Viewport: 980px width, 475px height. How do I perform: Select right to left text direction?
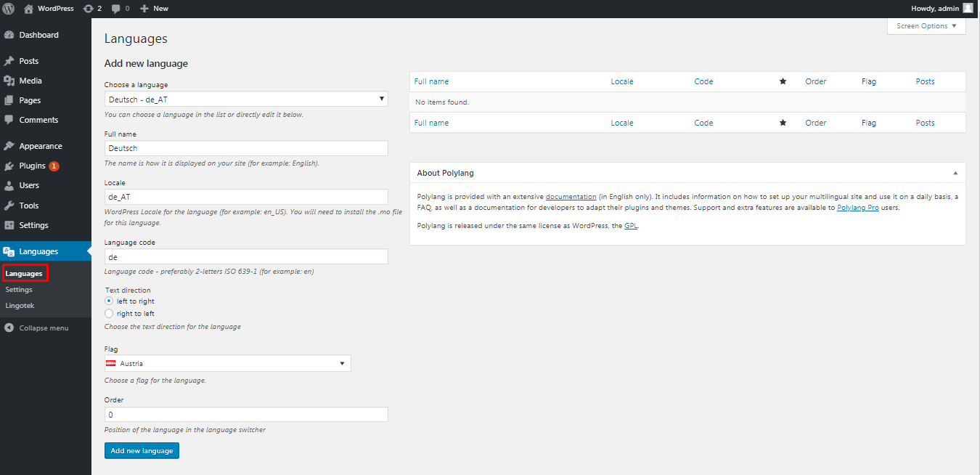[109, 314]
